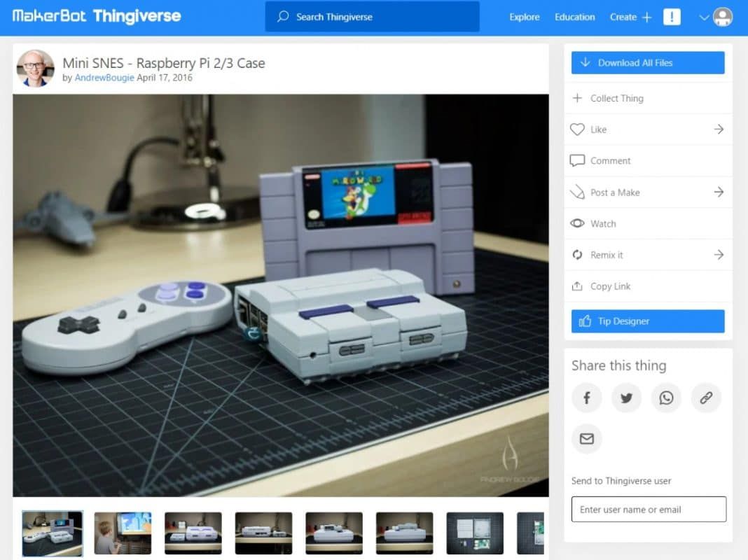The width and height of the screenshot is (748, 560).
Task: Copy the share link icon
Action: pyautogui.click(x=706, y=398)
